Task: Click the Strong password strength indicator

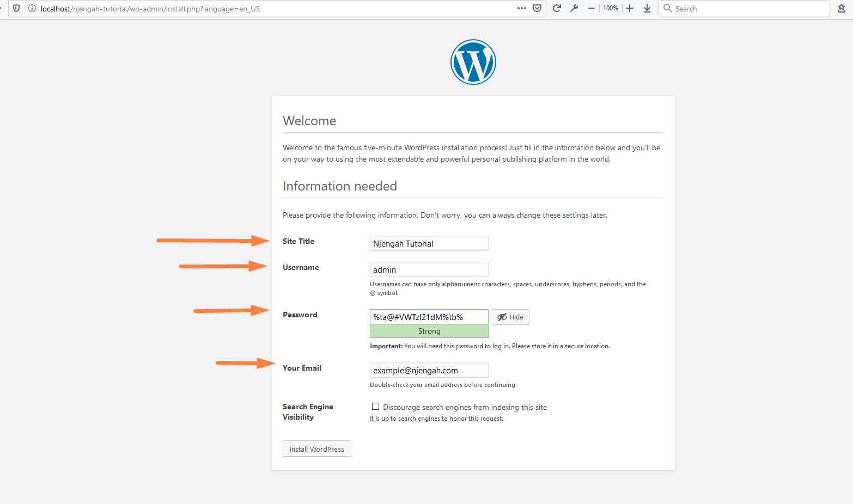Action: [x=429, y=331]
